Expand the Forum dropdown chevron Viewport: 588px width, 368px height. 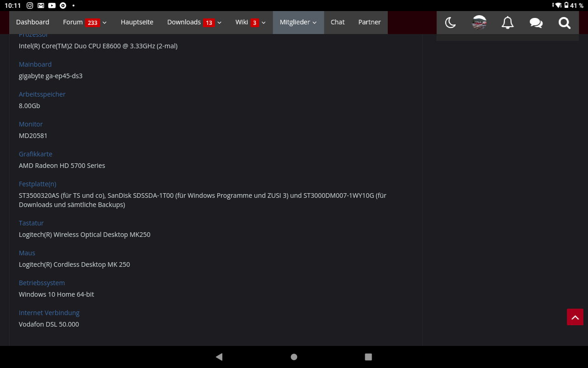(105, 23)
